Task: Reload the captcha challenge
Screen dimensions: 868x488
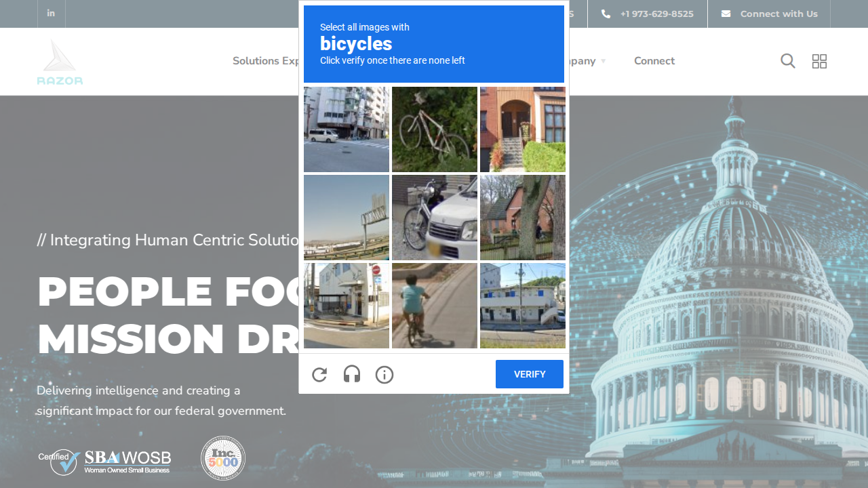Action: click(319, 375)
